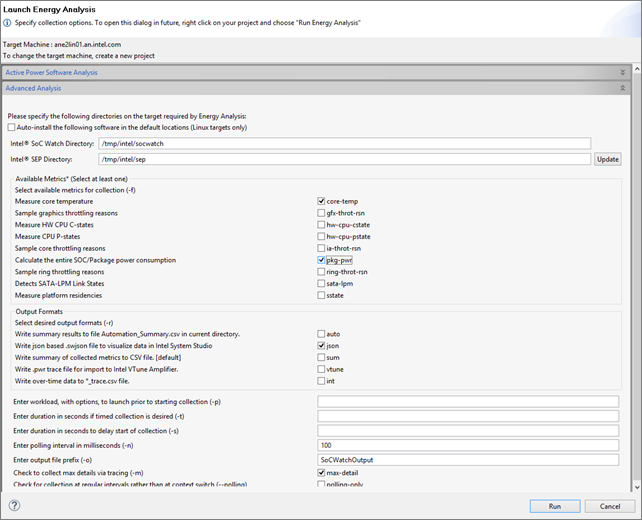This screenshot has width=642, height=520.
Task: Uncheck the core-temp metric
Action: (x=322, y=201)
